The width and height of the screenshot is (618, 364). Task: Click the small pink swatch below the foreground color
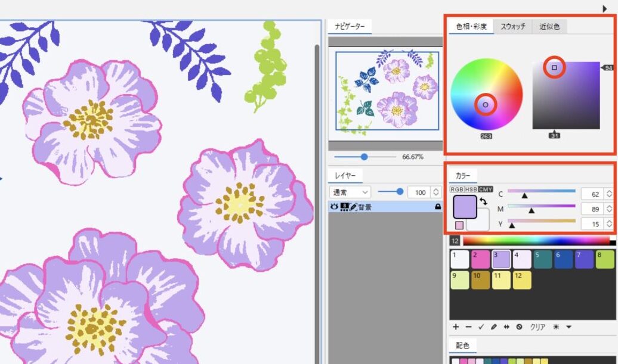(x=459, y=225)
